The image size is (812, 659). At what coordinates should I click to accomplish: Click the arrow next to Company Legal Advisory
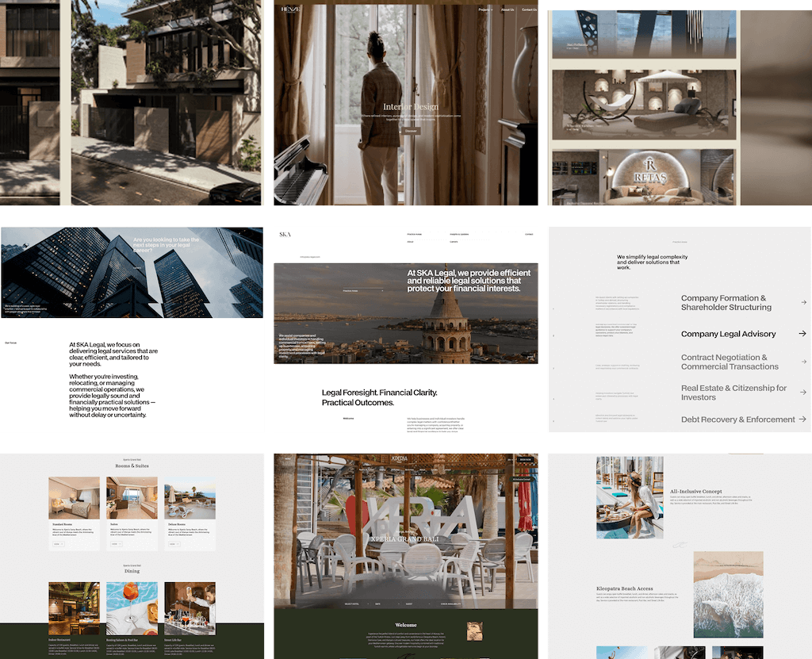point(802,334)
